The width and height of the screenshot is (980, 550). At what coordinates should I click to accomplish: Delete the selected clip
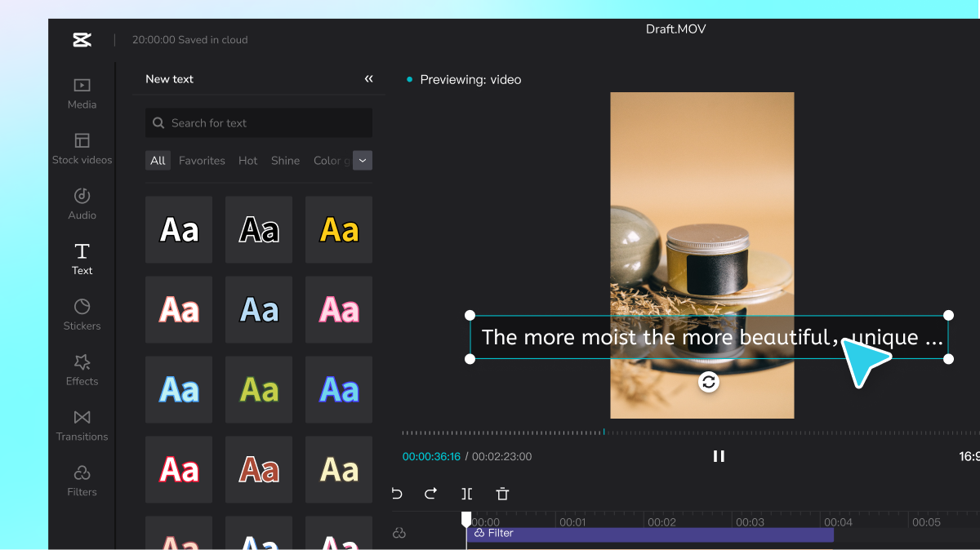coord(502,494)
